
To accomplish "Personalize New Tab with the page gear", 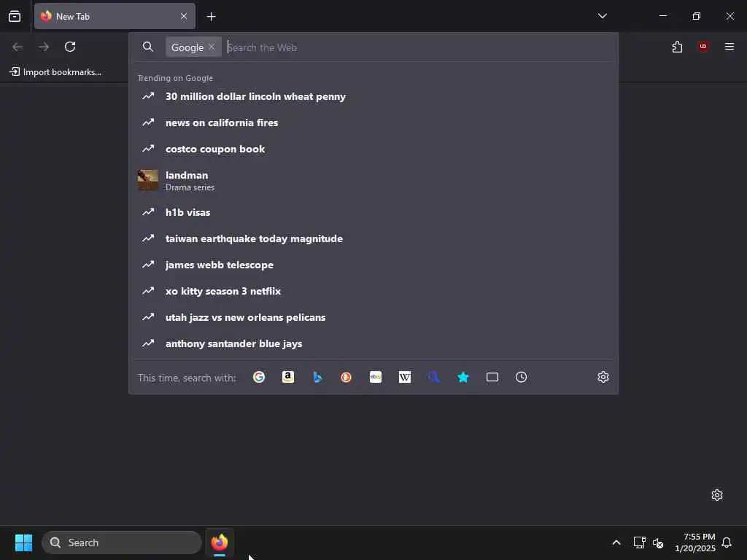I will pos(717,495).
